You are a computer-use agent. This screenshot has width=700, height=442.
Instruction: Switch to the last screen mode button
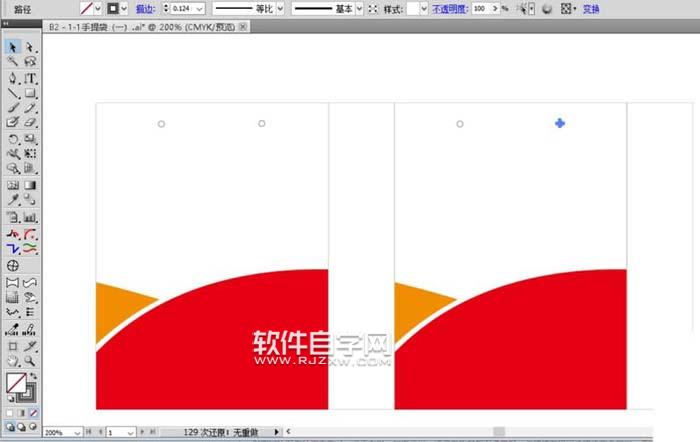pos(33,427)
